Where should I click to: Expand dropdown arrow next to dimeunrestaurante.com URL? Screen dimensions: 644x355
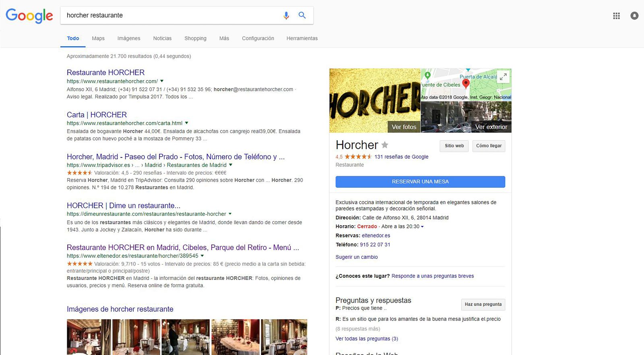230,214
